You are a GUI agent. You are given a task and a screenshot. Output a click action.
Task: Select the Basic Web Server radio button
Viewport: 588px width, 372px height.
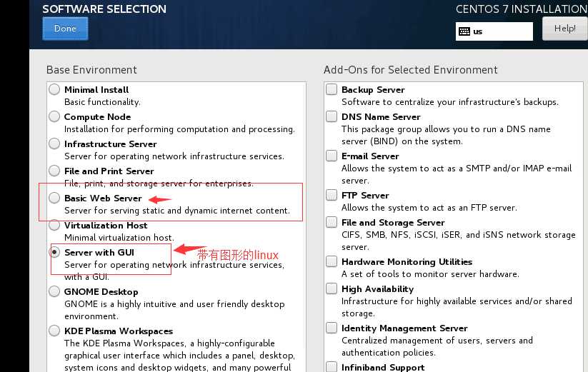click(54, 198)
